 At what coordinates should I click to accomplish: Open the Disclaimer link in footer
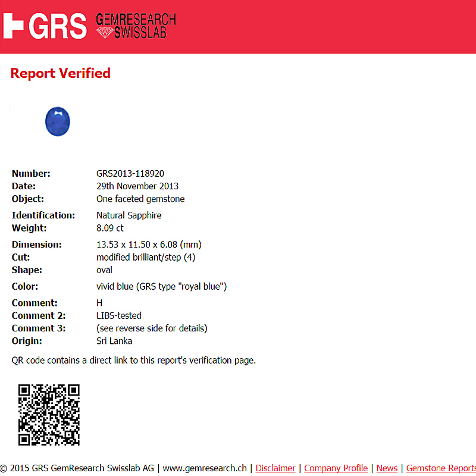(275, 468)
